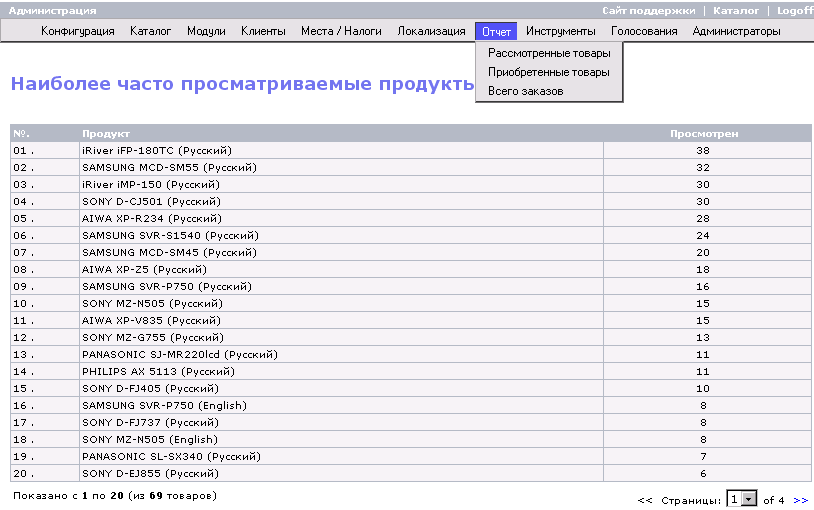The height and width of the screenshot is (510, 814).
Task: Open product SONY D-EJ855 (Русский)
Action: point(151,474)
